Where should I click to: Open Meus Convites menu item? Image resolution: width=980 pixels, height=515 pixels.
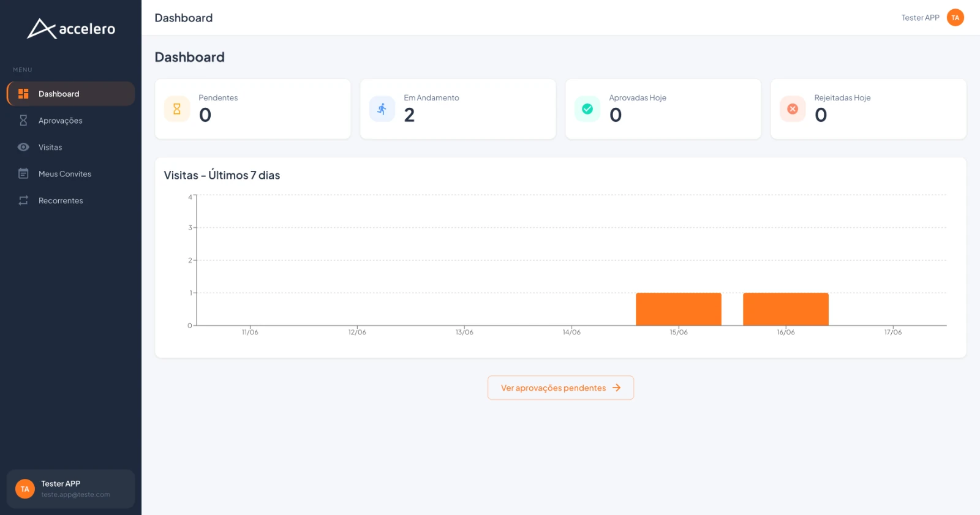pyautogui.click(x=71, y=174)
